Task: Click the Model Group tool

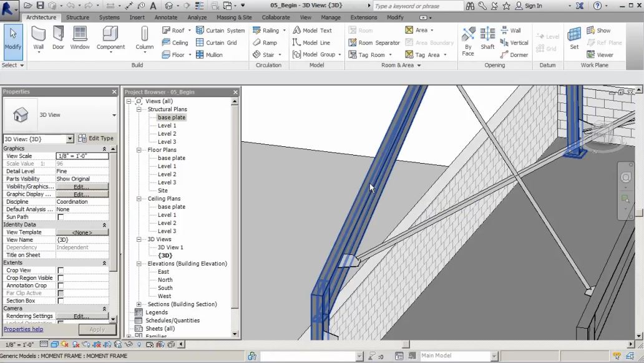Action: click(x=316, y=55)
